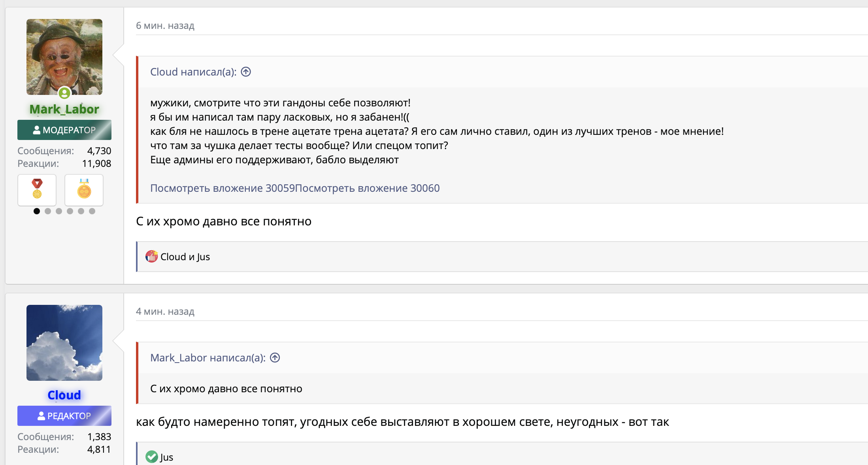Viewport: 868px width, 465px height.
Task: Open attachment 30060 link
Action: [x=367, y=188]
